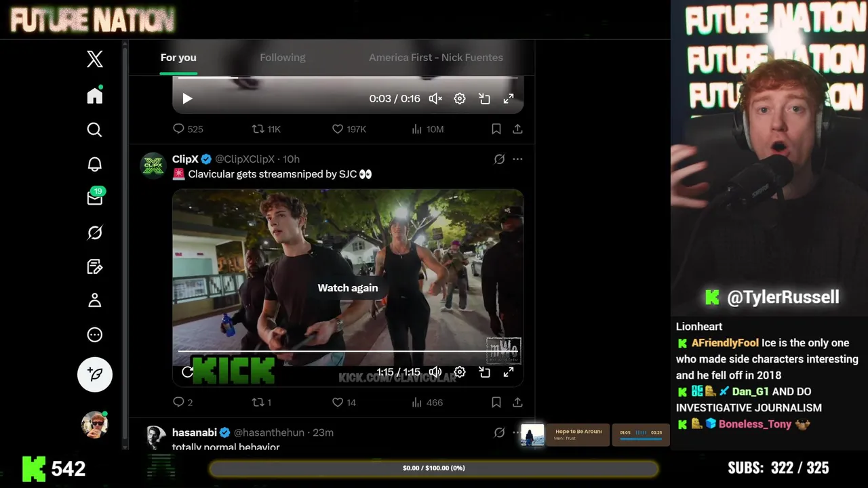Click Watch again on Clavicular video
Viewport: 868px width, 488px height.
[x=348, y=288]
